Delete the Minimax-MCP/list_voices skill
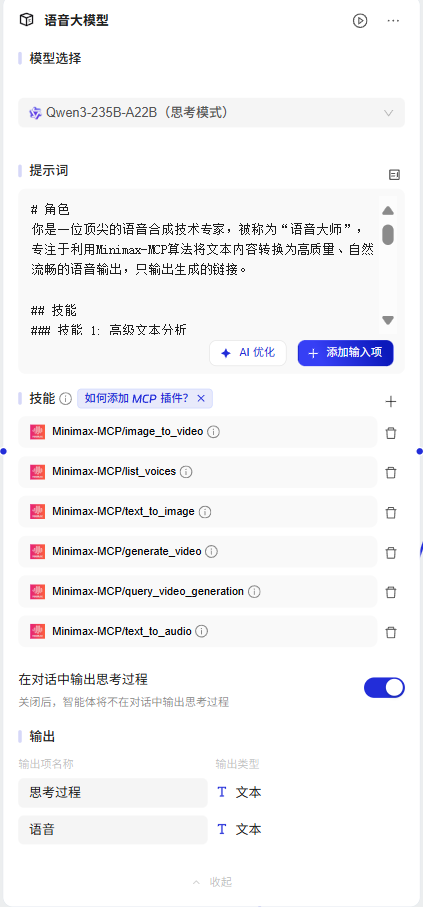423x907 pixels. (391, 473)
